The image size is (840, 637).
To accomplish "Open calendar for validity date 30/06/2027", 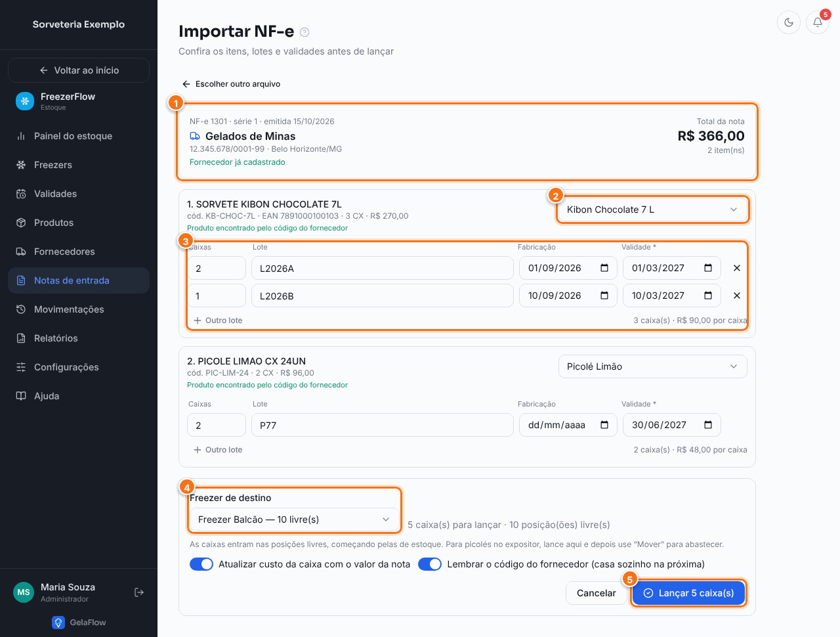I will click(x=708, y=425).
